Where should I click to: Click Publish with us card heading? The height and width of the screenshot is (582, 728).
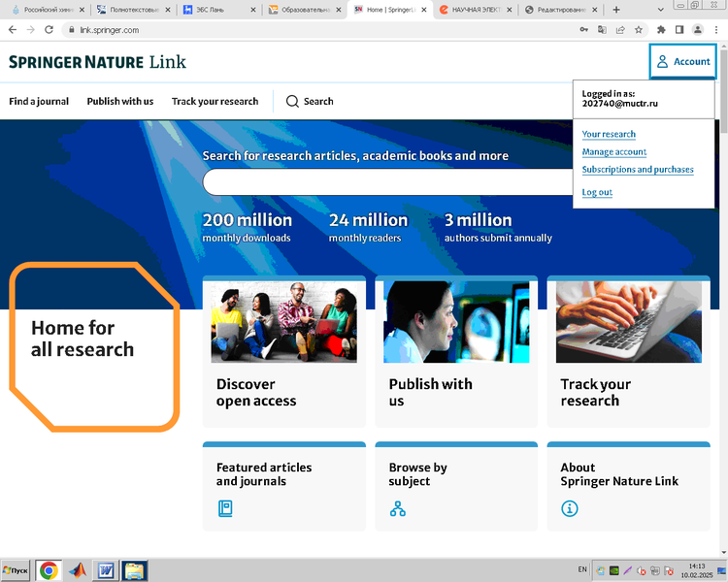point(430,392)
